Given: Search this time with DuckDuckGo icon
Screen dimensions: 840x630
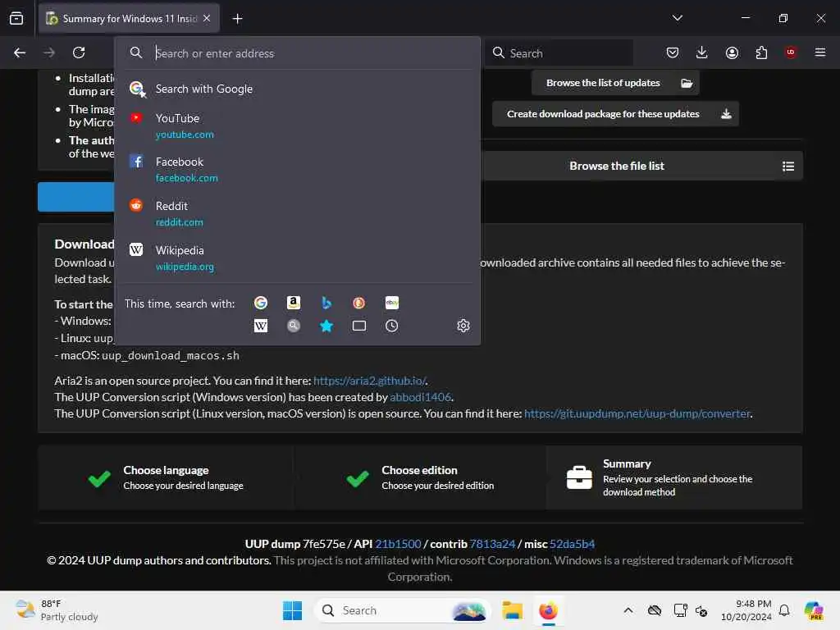Looking at the screenshot, I should point(359,304).
